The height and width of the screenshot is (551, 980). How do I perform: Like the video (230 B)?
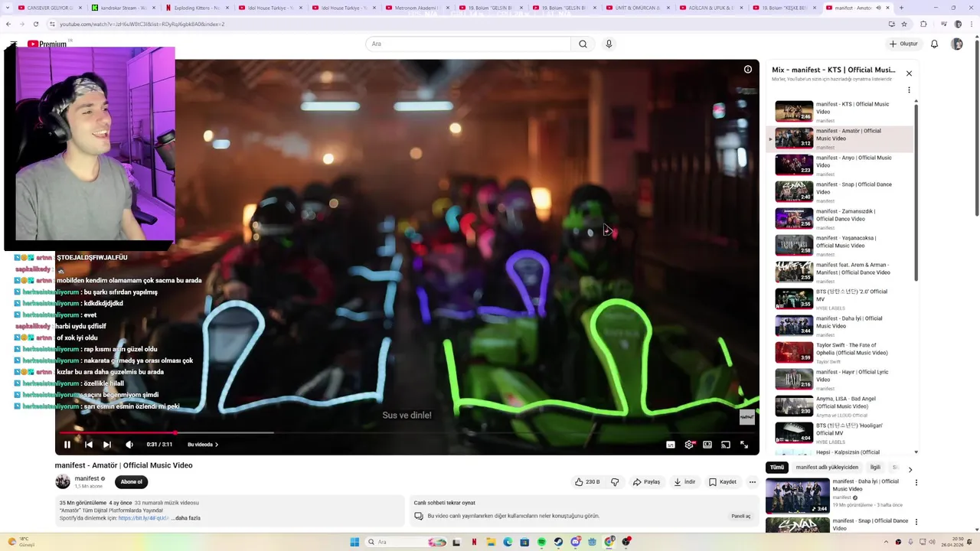[x=587, y=482]
